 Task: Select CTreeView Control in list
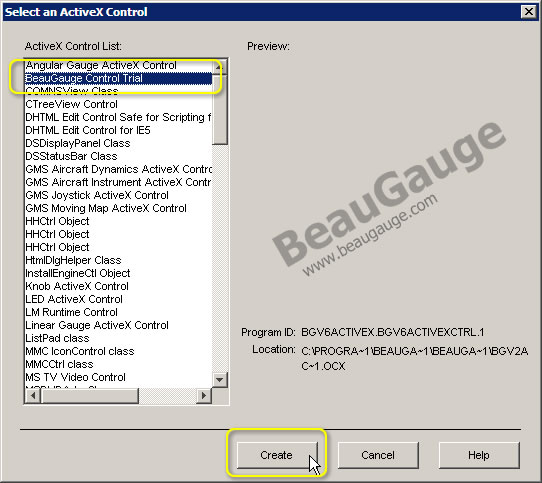[x=118, y=104]
